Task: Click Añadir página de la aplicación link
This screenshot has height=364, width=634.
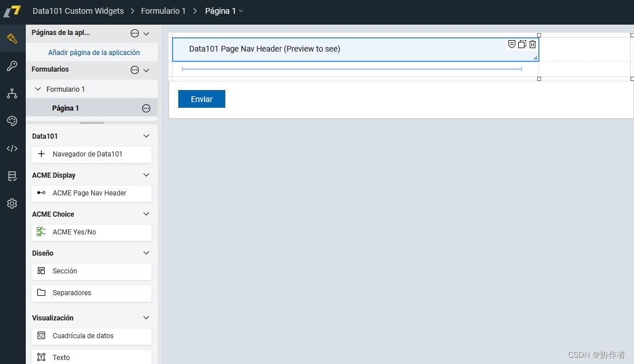Action: tap(94, 52)
